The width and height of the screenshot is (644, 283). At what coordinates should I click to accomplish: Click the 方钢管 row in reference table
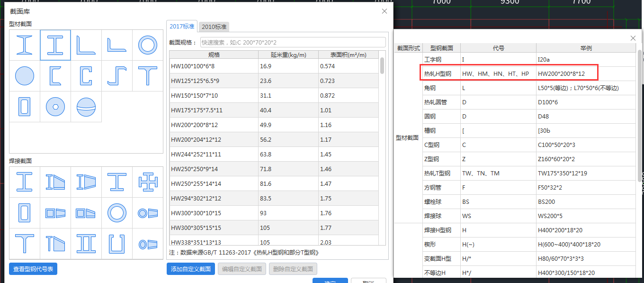point(529,187)
